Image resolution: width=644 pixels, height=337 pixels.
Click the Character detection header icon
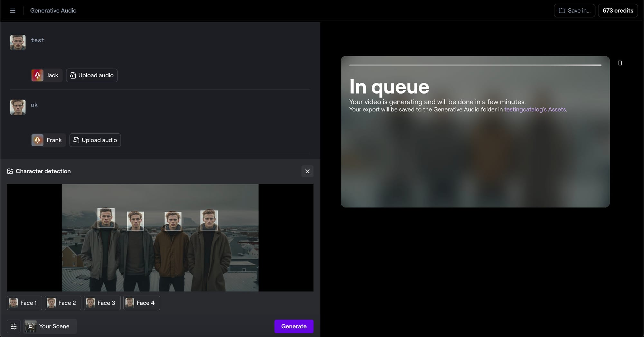point(10,171)
